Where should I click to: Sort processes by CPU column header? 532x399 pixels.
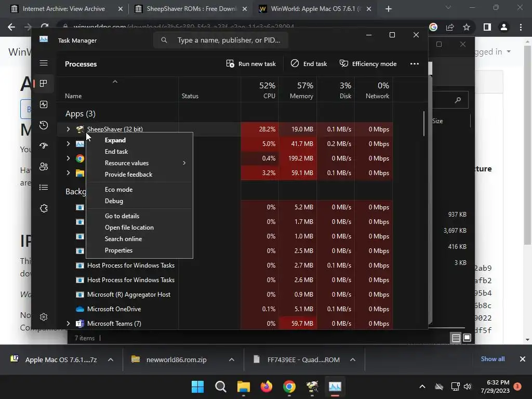coord(260,90)
